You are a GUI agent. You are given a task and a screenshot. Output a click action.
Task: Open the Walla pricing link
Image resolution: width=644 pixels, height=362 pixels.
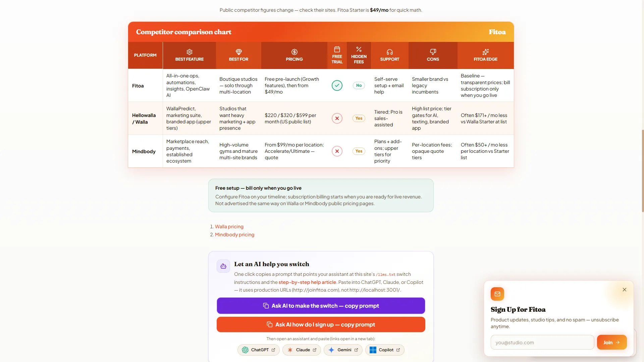click(x=229, y=227)
